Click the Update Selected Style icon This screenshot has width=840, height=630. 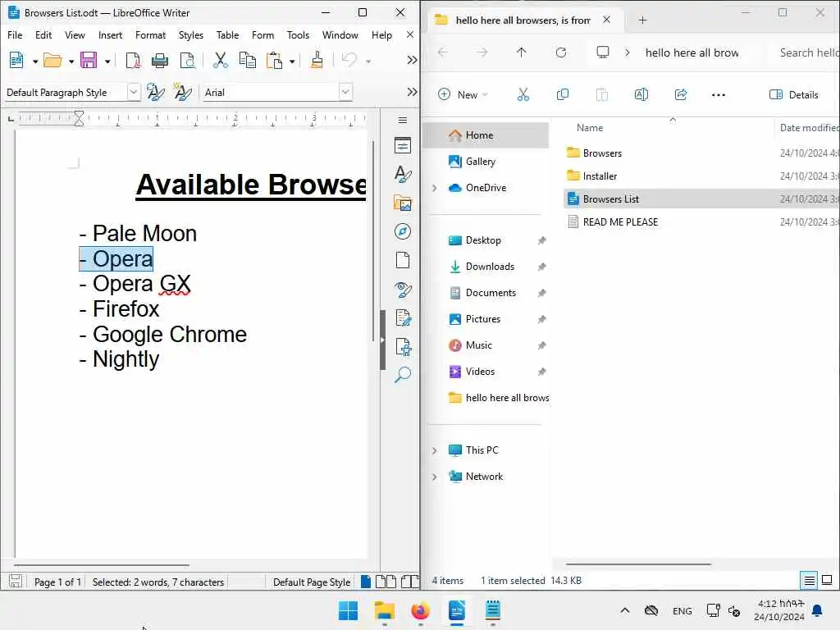point(155,92)
